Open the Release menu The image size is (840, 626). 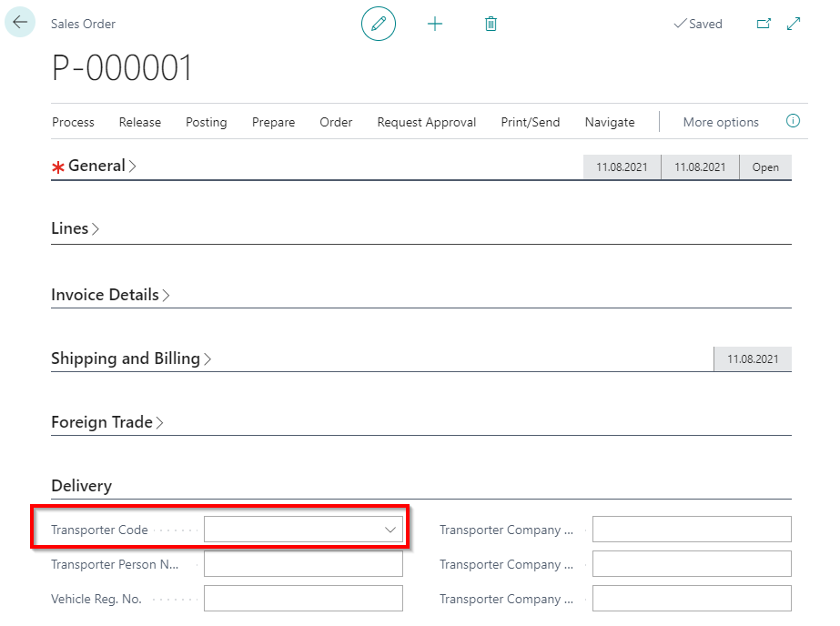coord(140,122)
